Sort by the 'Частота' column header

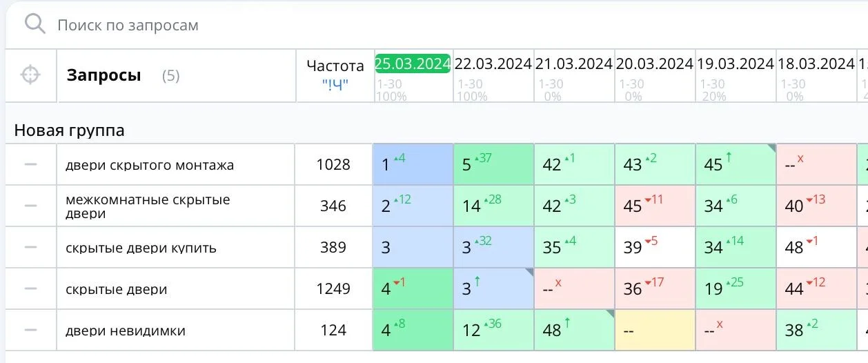click(x=335, y=66)
